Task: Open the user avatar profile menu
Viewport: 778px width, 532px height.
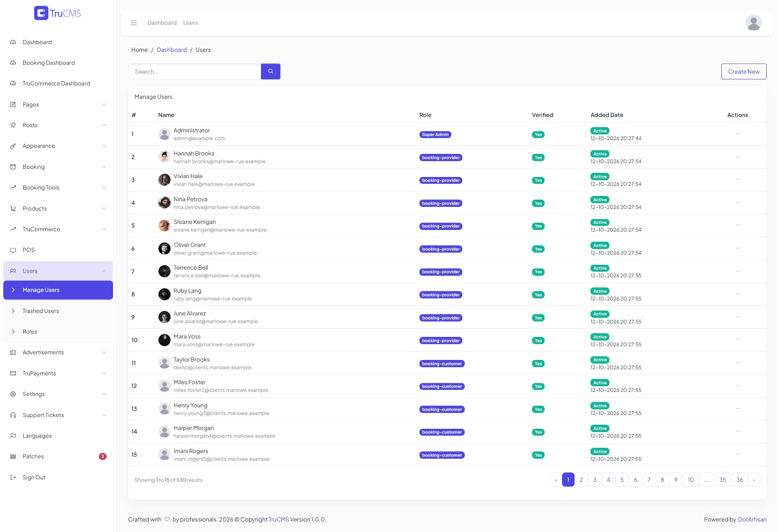Action: 753,23
